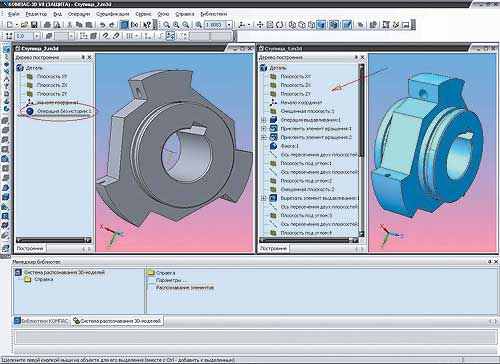The image size is (500, 364).
Task: Click the context help arrow-question icon
Action: [x=147, y=25]
